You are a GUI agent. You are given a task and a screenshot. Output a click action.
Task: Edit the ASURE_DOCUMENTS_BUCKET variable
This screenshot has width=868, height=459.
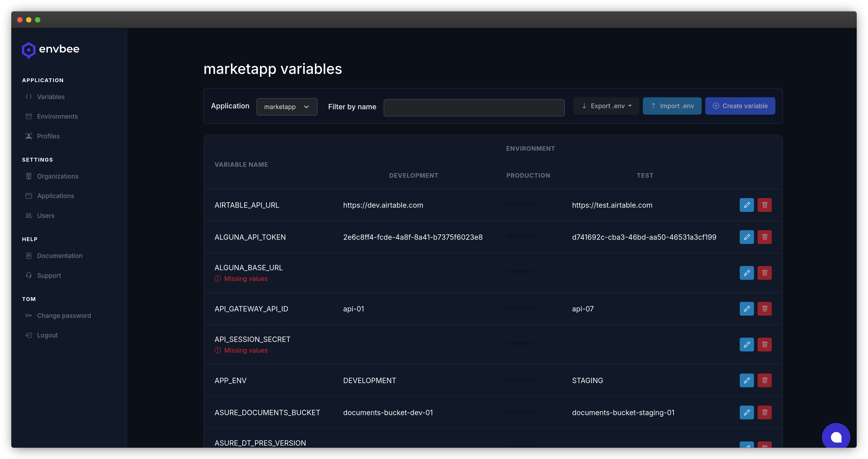746,412
